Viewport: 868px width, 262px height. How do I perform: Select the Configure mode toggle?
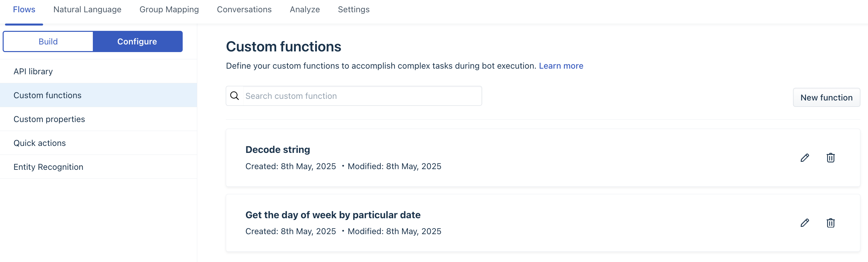[x=137, y=41]
